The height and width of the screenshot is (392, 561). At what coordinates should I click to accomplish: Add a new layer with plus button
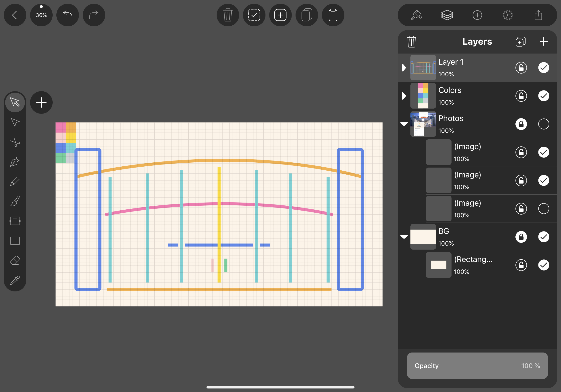[x=543, y=42]
